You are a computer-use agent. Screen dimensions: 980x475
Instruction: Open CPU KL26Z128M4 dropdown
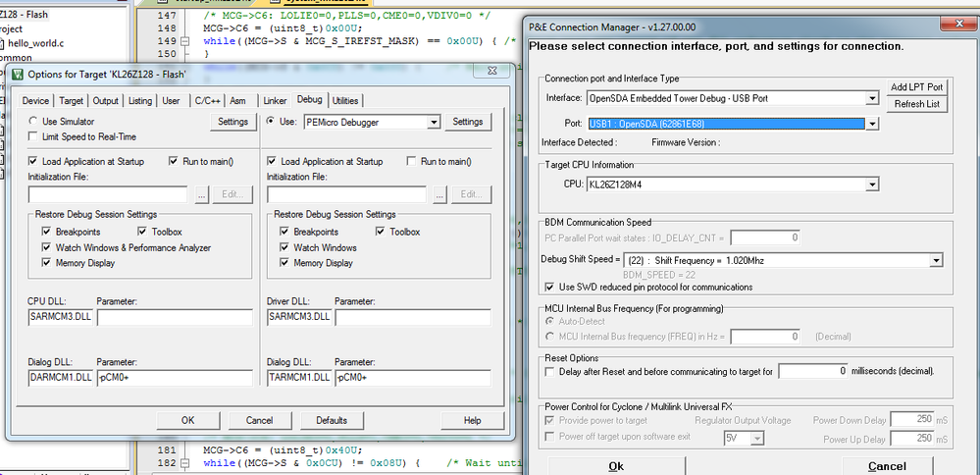click(x=872, y=185)
